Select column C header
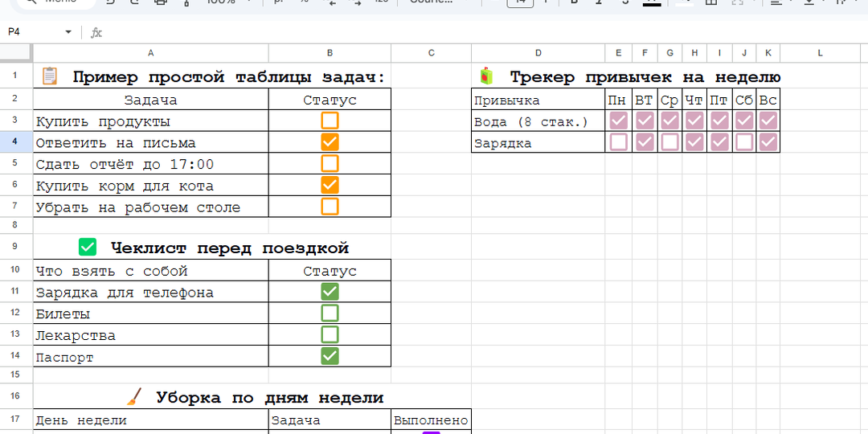This screenshot has width=868, height=434. 432,53
